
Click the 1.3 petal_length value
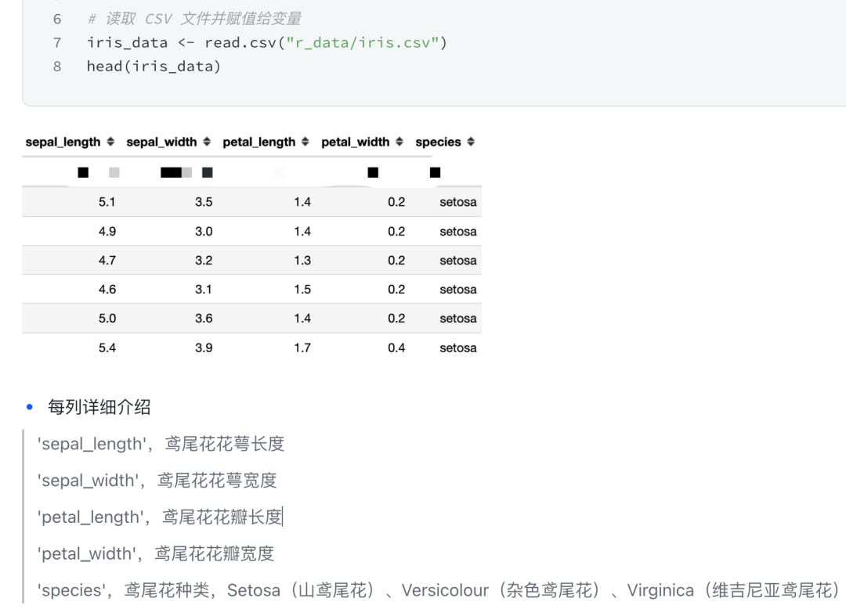[x=302, y=261]
